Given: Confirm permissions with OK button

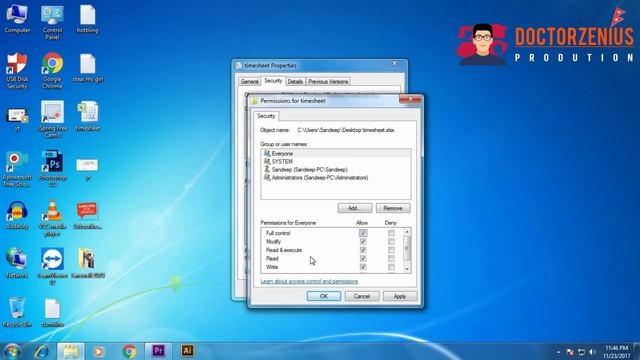Looking at the screenshot, I should (x=324, y=296).
